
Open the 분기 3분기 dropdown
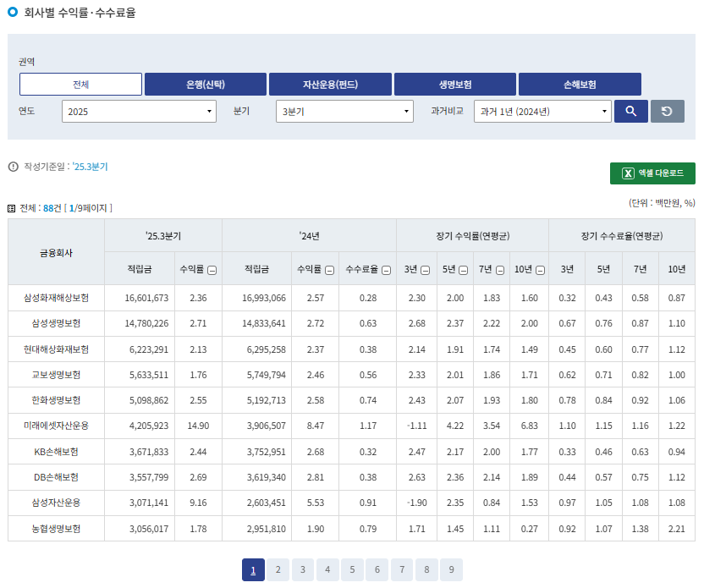click(344, 112)
